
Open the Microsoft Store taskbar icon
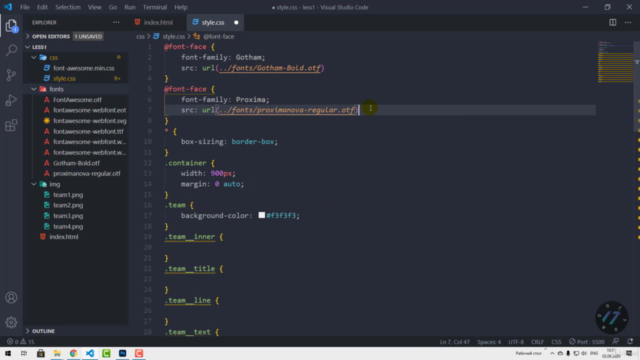40,353
